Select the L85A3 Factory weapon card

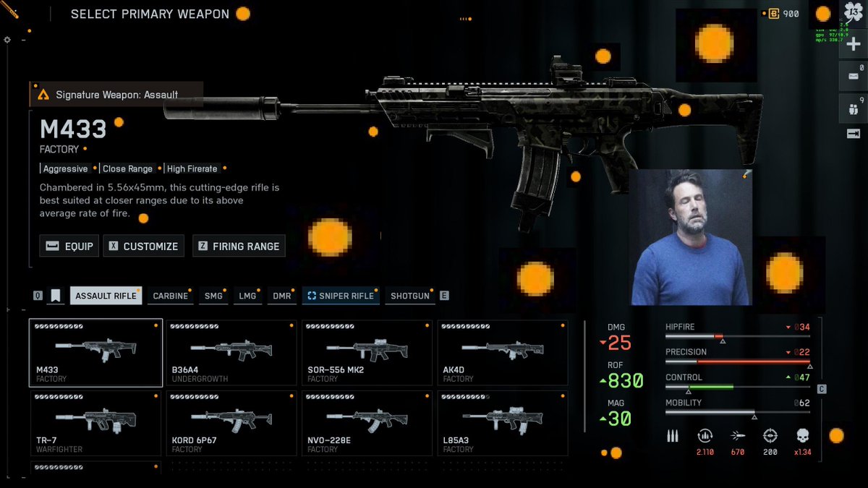503,424
